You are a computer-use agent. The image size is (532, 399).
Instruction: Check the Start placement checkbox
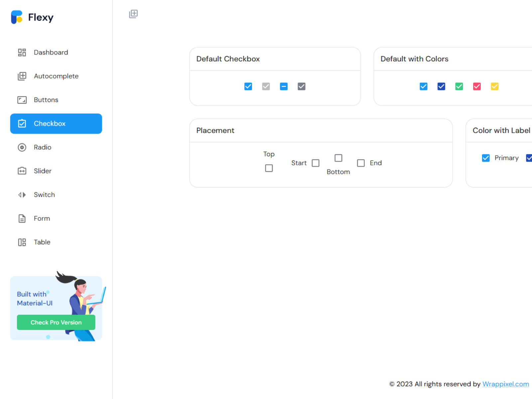(316, 163)
